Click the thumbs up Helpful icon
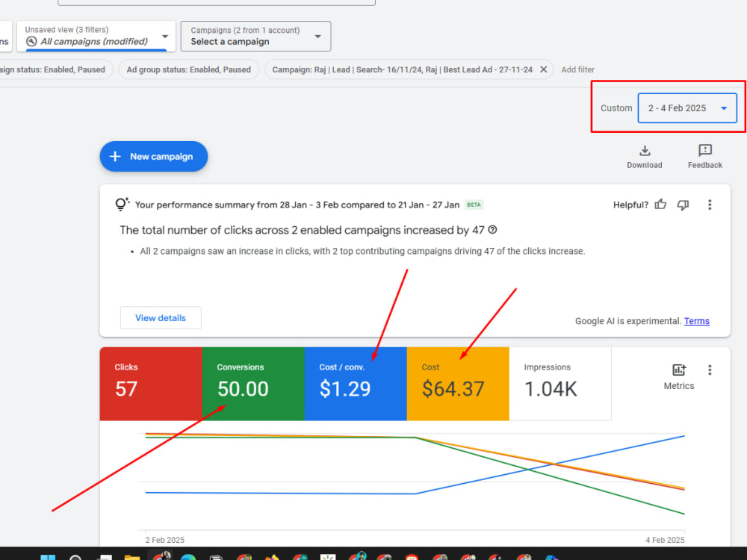747x560 pixels. tap(660, 205)
